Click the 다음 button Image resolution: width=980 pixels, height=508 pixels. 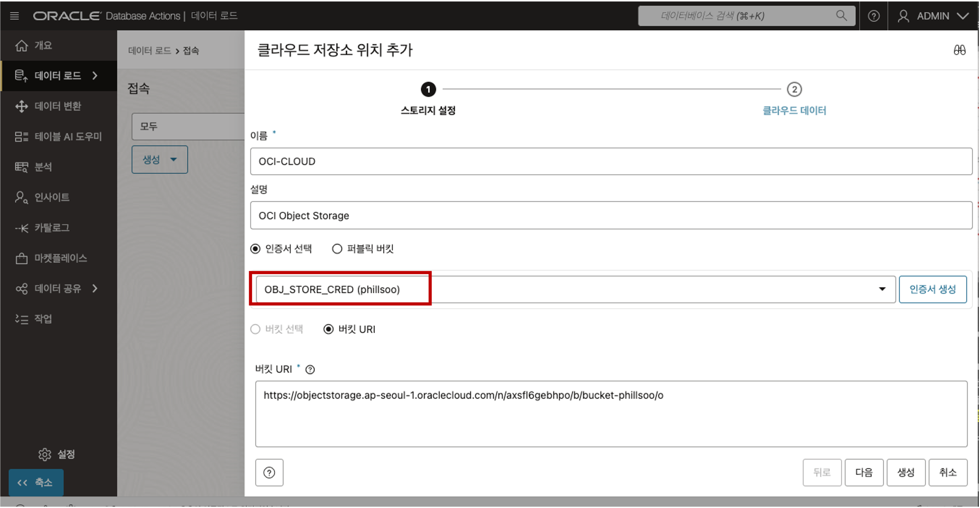coord(863,472)
